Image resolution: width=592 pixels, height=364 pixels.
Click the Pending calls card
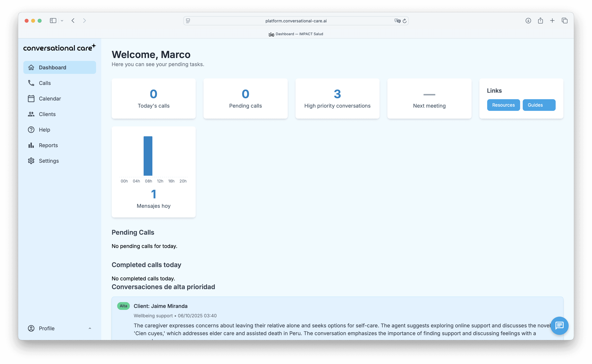click(245, 99)
